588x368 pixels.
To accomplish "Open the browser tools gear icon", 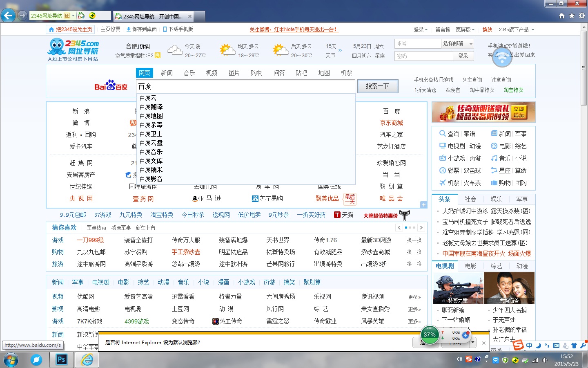I will [x=582, y=16].
